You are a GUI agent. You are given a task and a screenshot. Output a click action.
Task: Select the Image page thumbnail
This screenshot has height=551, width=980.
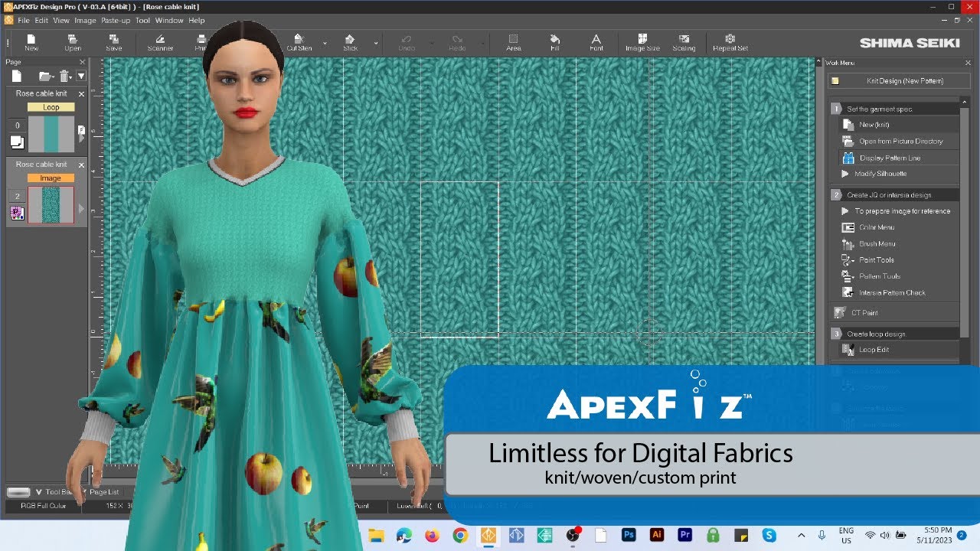click(x=51, y=205)
